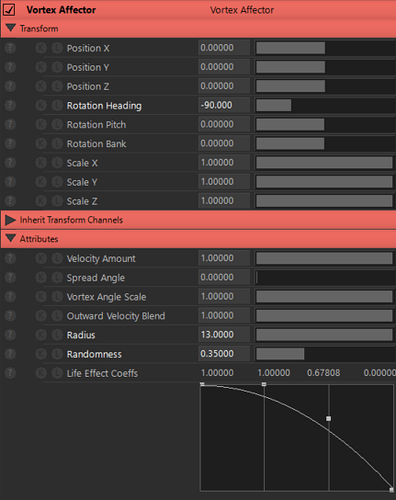Click the help icon beside Position X
This screenshot has height=500, width=396.
(x=10, y=48)
